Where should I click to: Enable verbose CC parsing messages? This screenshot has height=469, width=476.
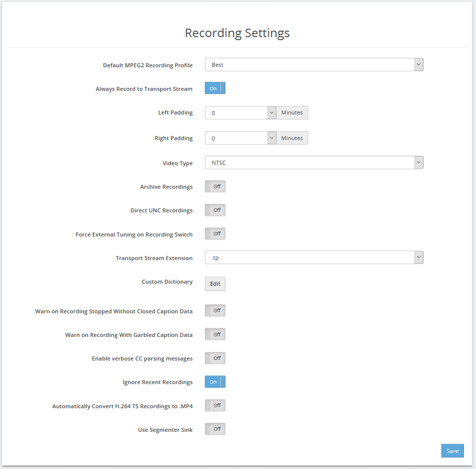point(215,358)
